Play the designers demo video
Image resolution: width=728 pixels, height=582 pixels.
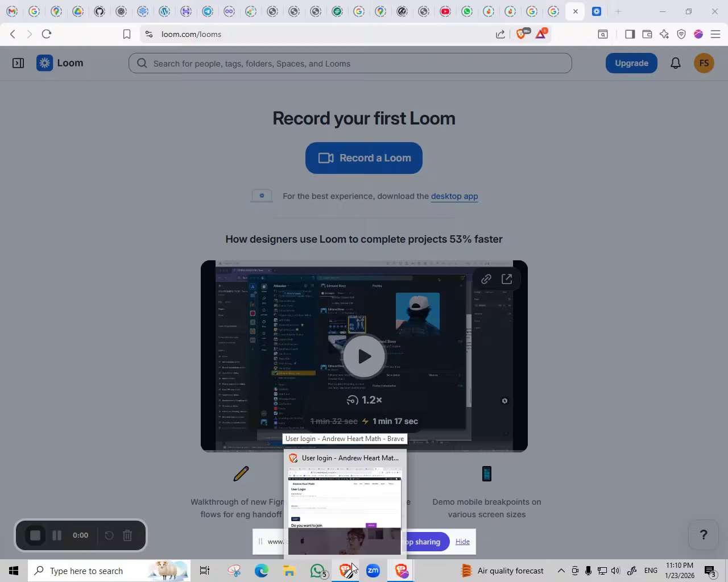click(x=364, y=356)
